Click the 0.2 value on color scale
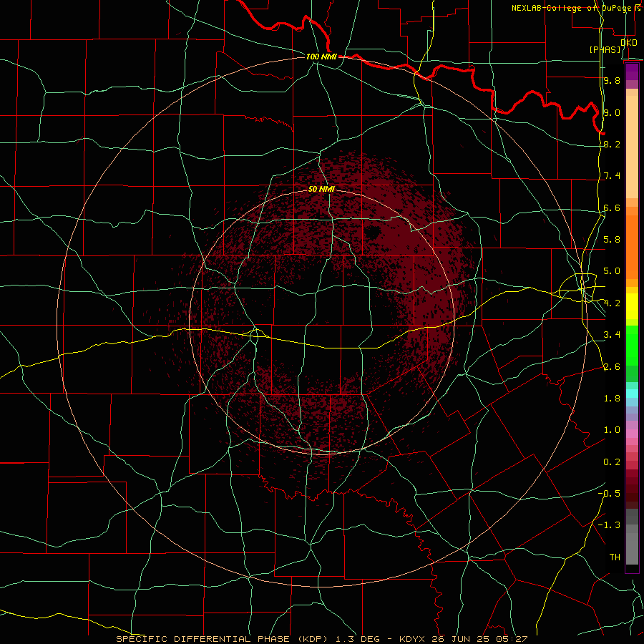Image resolution: width=644 pixels, height=644 pixels. [612, 462]
